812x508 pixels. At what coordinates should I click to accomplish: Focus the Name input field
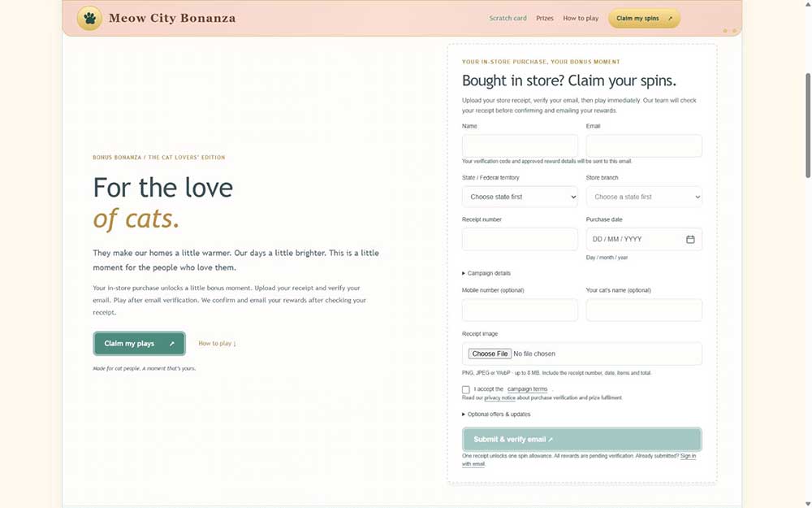520,145
